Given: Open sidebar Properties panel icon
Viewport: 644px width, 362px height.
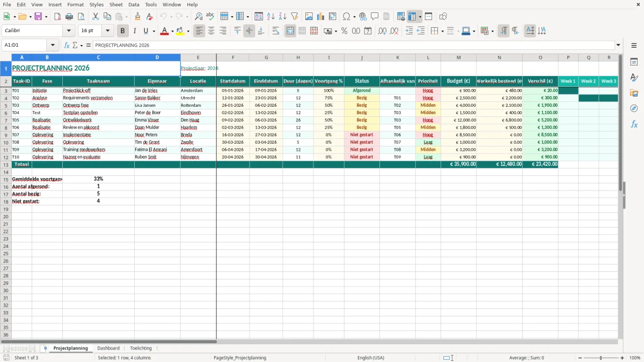Looking at the screenshot, I should [x=634, y=62].
